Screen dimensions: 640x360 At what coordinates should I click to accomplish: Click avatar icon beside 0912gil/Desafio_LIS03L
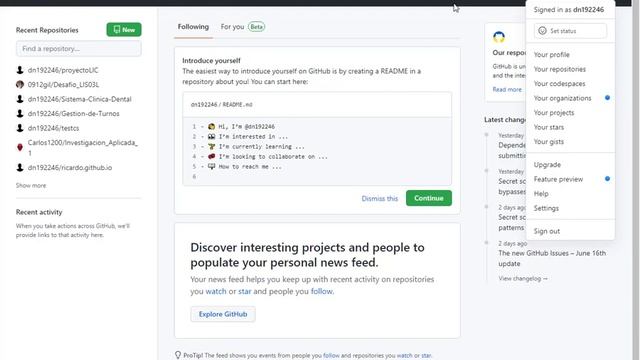20,84
